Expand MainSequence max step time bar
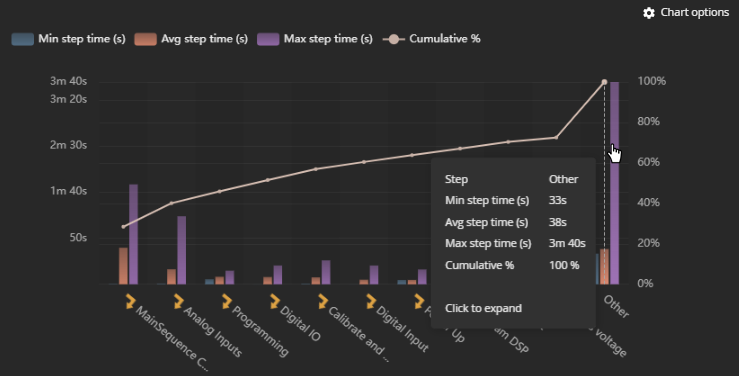This screenshot has width=739, height=376. click(133, 234)
